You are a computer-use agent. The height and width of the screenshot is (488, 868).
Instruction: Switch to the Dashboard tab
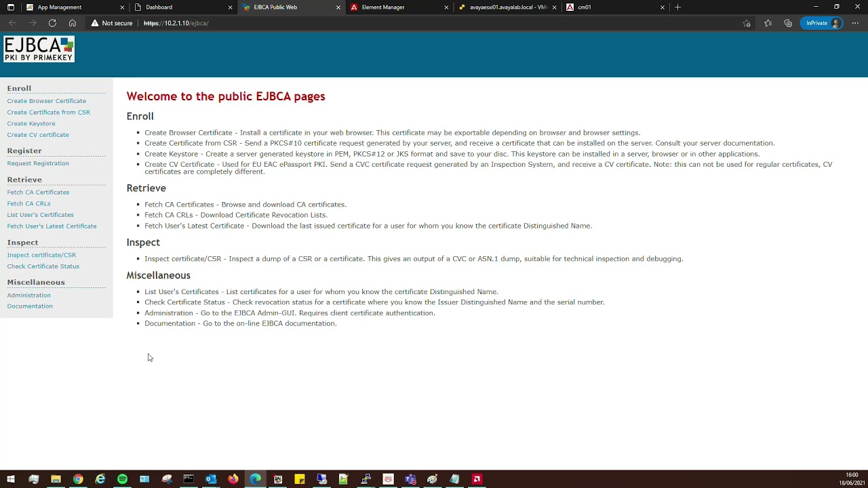pyautogui.click(x=183, y=7)
